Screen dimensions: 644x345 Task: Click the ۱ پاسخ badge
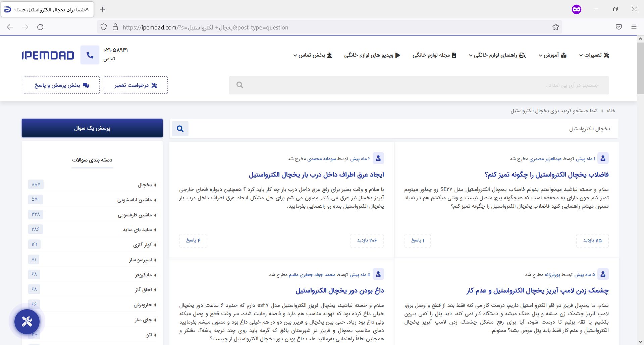(418, 240)
